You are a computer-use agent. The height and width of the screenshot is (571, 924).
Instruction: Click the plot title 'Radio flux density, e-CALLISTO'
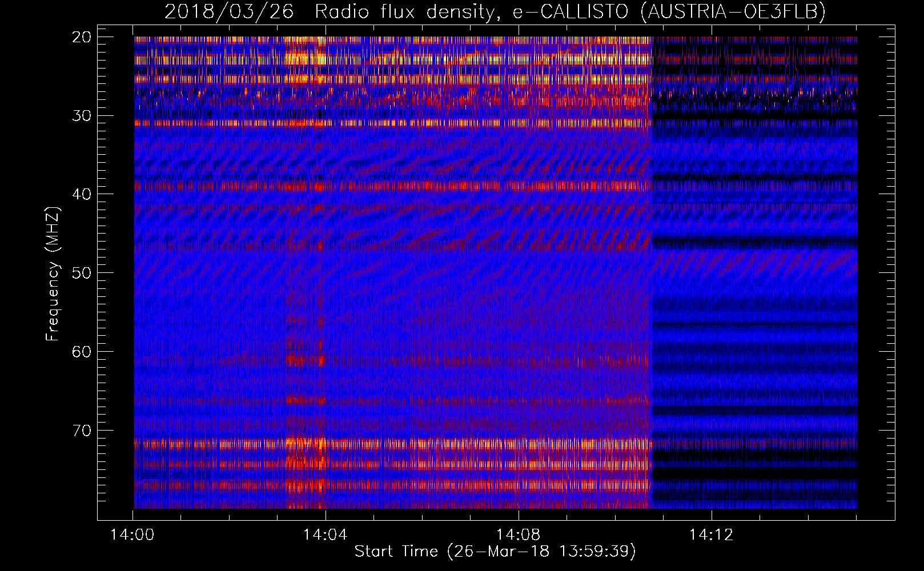point(472,11)
